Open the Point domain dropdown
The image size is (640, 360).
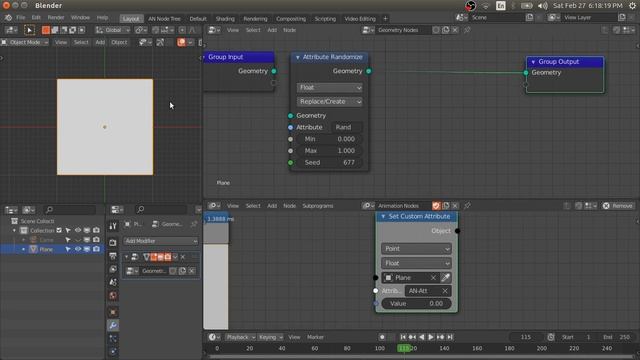click(416, 249)
